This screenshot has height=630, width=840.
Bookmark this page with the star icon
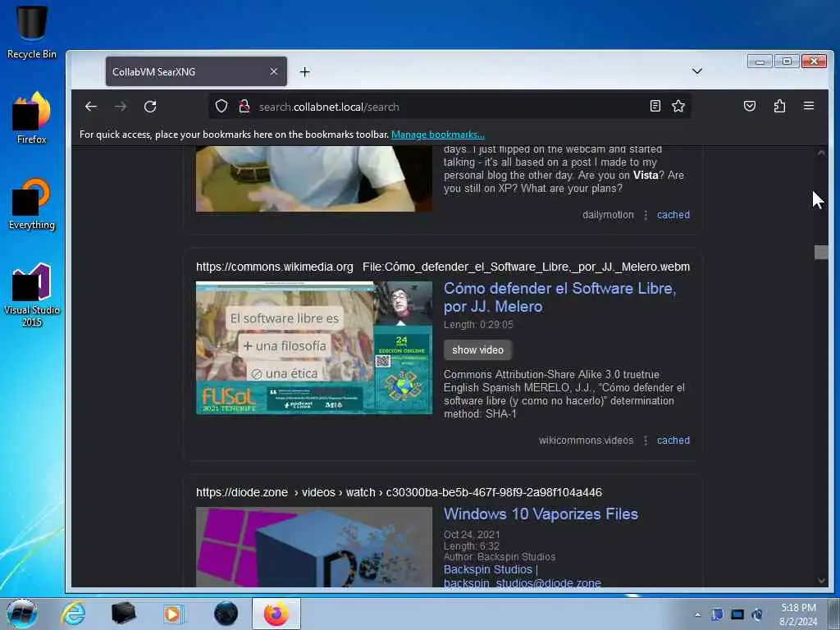point(678,106)
